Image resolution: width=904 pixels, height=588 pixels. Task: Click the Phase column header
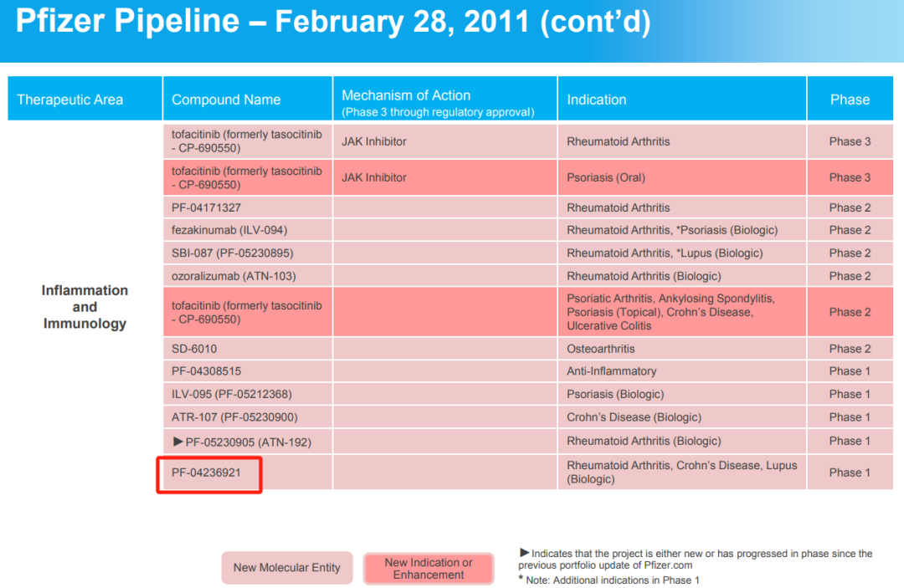tap(850, 99)
